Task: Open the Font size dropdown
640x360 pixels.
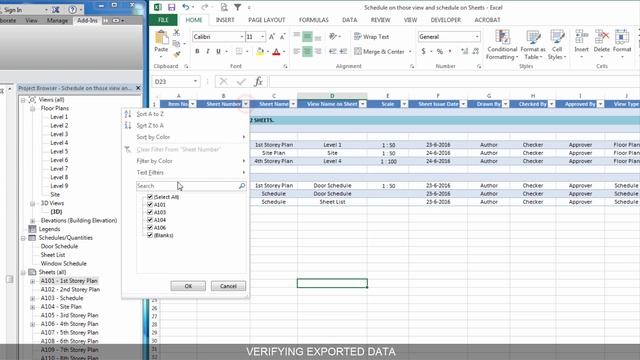Action: 262,37
